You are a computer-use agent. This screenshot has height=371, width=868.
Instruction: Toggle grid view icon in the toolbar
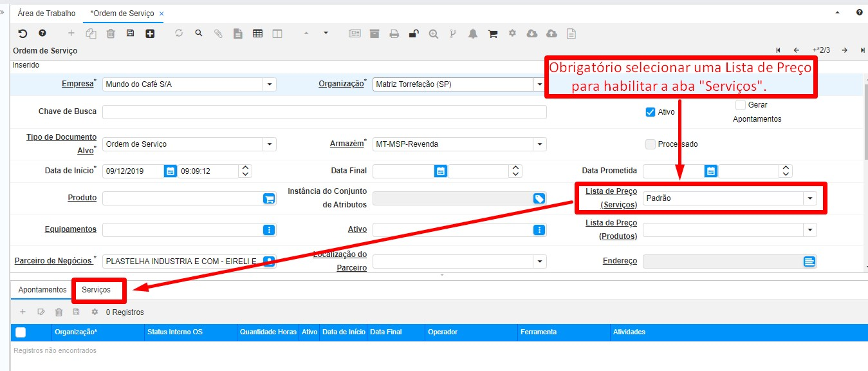click(x=257, y=33)
